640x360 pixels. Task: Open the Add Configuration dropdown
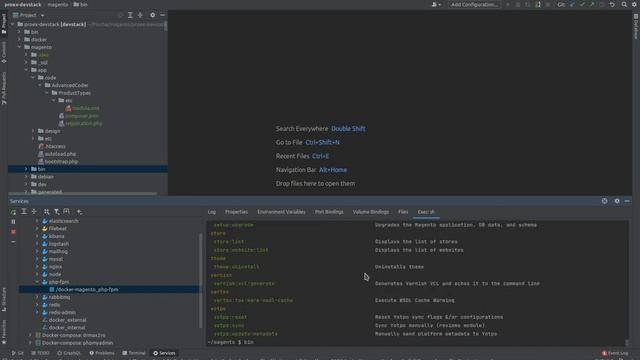[x=474, y=4]
